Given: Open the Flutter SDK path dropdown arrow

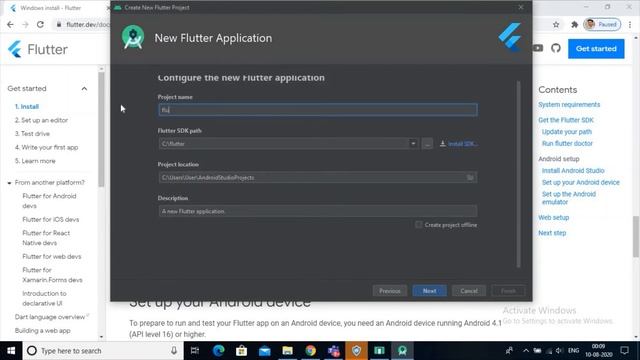Looking at the screenshot, I should pos(413,144).
